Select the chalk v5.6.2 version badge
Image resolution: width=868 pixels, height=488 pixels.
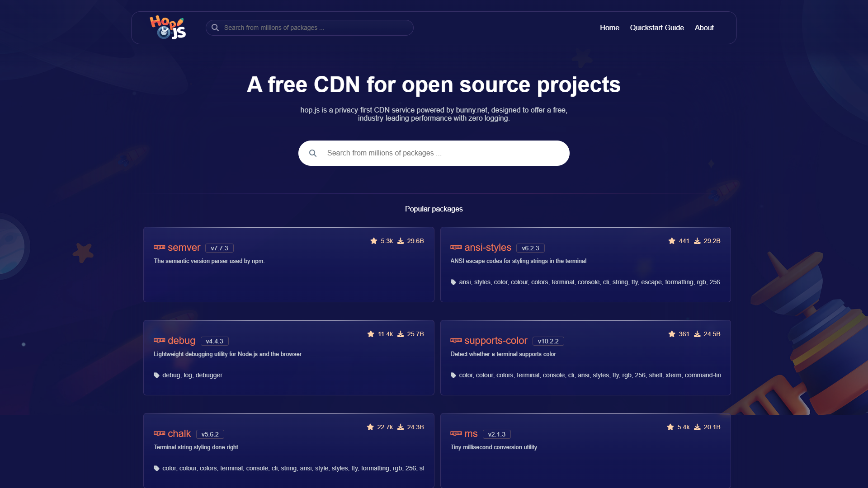(x=210, y=434)
